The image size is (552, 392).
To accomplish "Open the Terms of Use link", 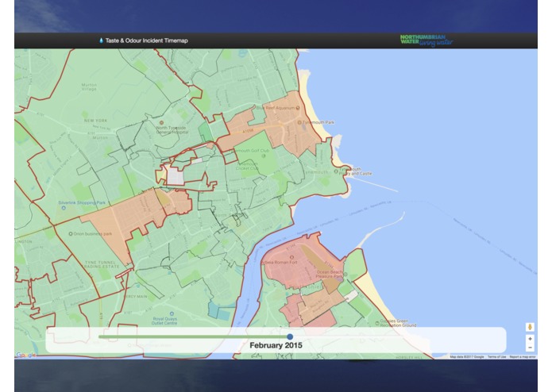I will (496, 357).
